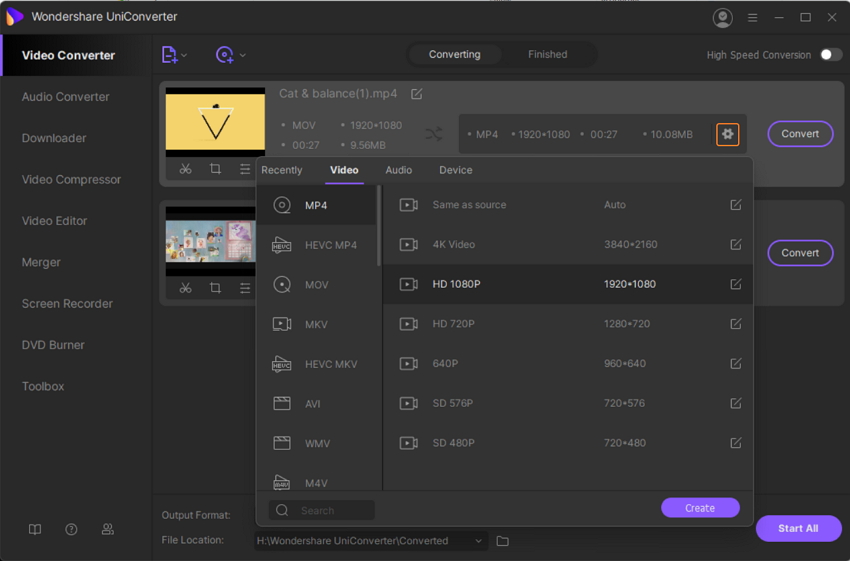Open Downloader in sidebar
Image resolution: width=850 pixels, height=561 pixels.
pyautogui.click(x=54, y=138)
